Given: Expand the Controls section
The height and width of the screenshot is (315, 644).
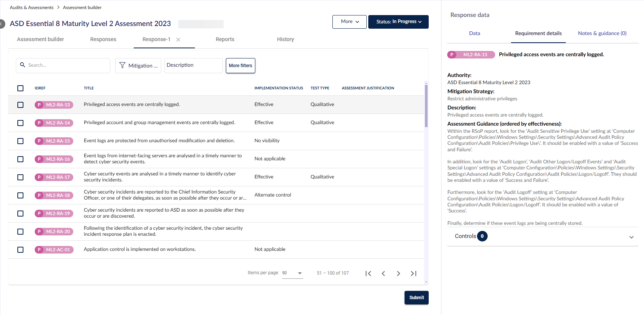Looking at the screenshot, I should point(543,237).
